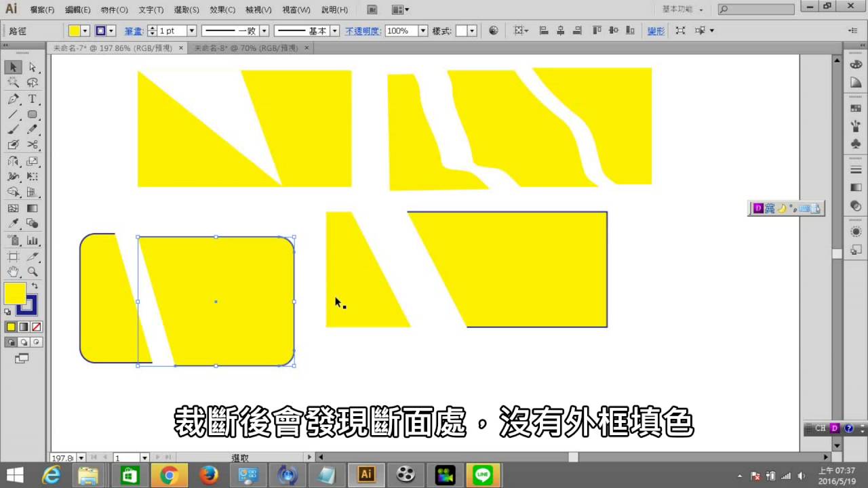Viewport: 868px width, 488px height.
Task: Choose the Scissors tool
Action: [32, 145]
